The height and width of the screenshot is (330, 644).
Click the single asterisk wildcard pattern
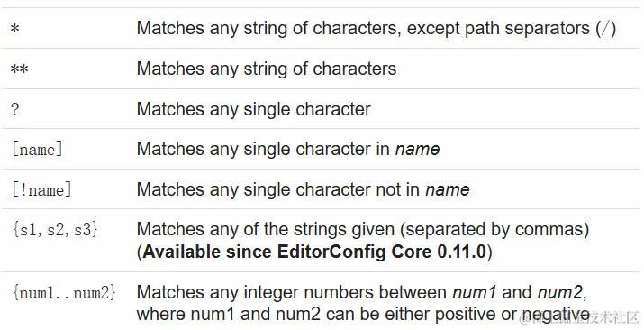point(15,29)
